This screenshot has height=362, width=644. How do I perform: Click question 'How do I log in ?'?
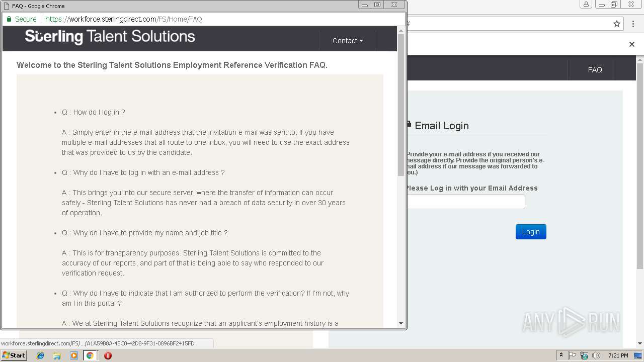(94, 112)
